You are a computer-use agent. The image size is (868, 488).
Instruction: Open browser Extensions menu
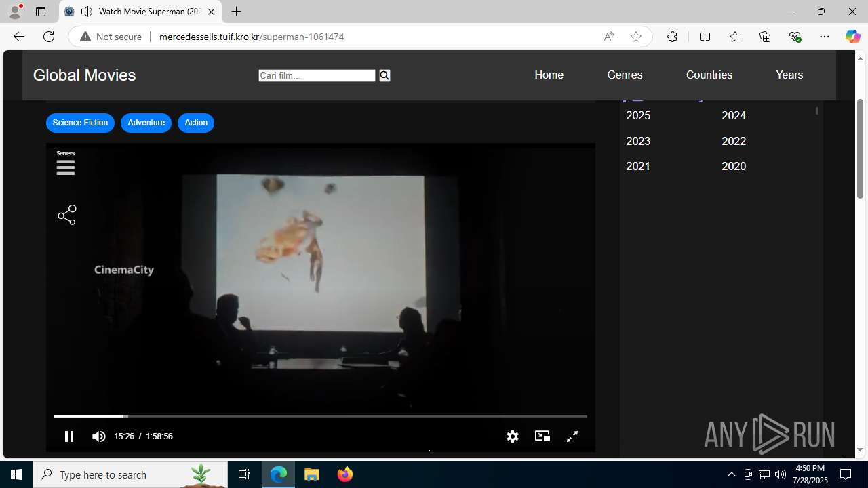pyautogui.click(x=672, y=37)
